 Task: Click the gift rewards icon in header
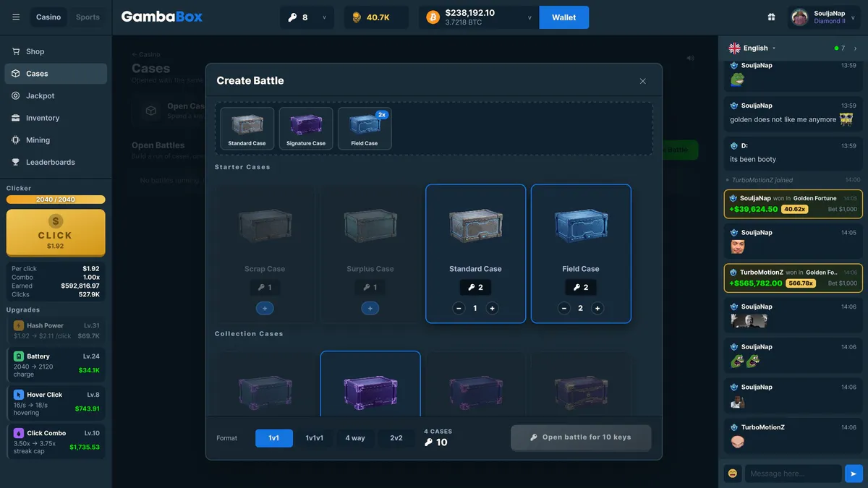click(772, 17)
